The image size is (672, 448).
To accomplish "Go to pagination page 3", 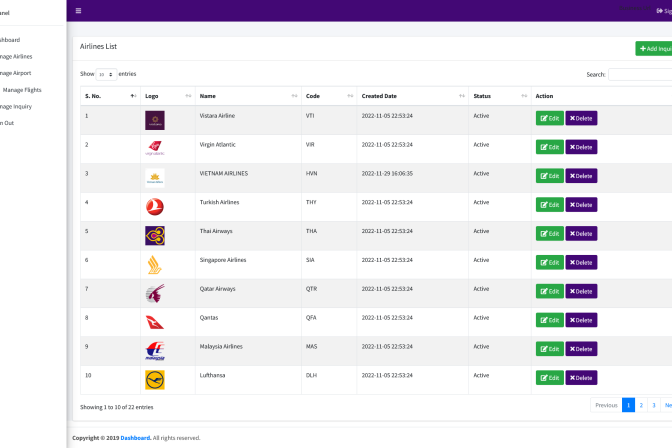I will [654, 405].
